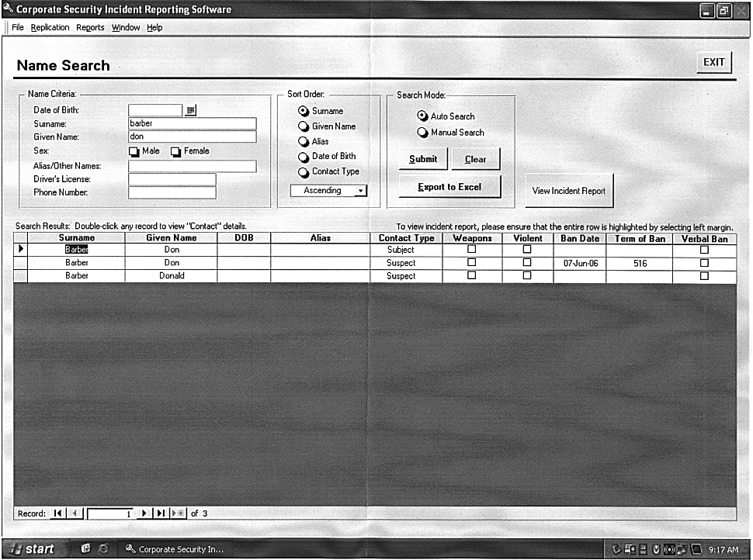Select Contact Type sort order radio button
The width and height of the screenshot is (753, 560).
pyautogui.click(x=304, y=171)
